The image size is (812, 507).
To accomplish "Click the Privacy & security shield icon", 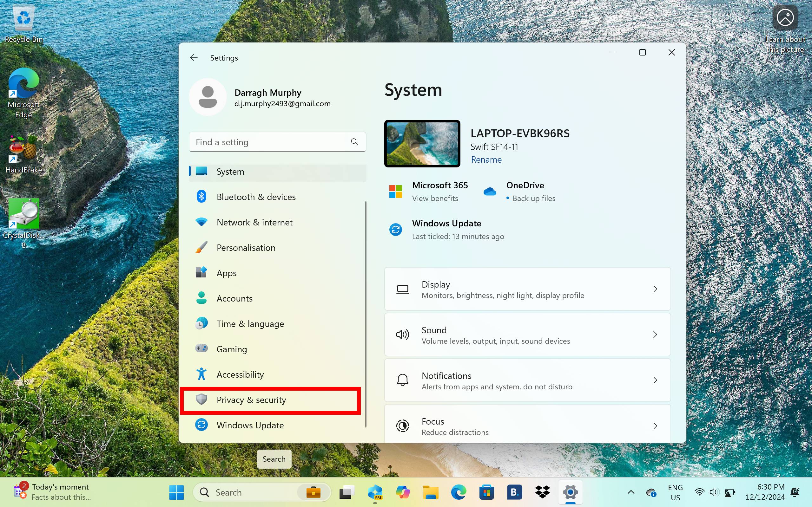I will click(x=201, y=400).
